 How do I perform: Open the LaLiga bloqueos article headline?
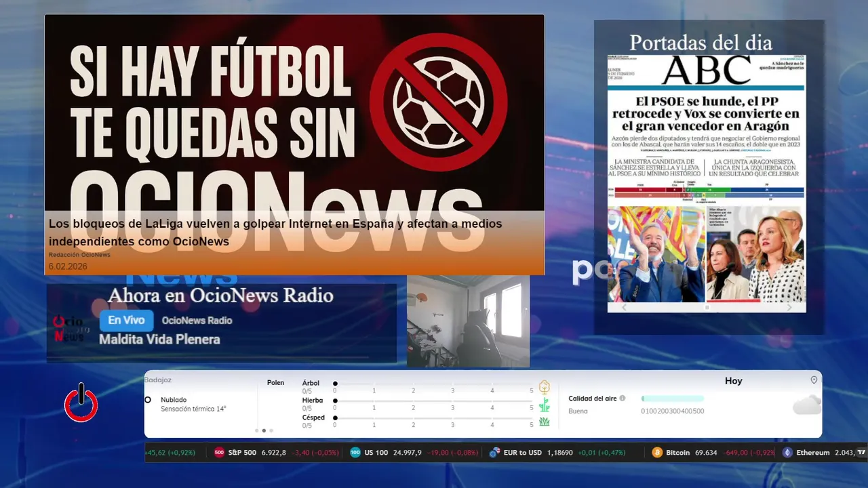click(275, 232)
